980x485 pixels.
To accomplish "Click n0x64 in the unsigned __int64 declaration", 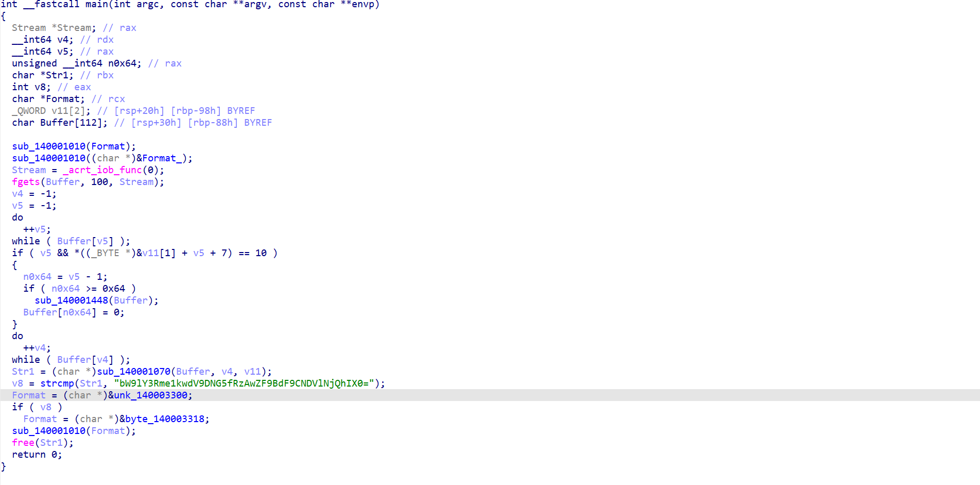I will (122, 63).
